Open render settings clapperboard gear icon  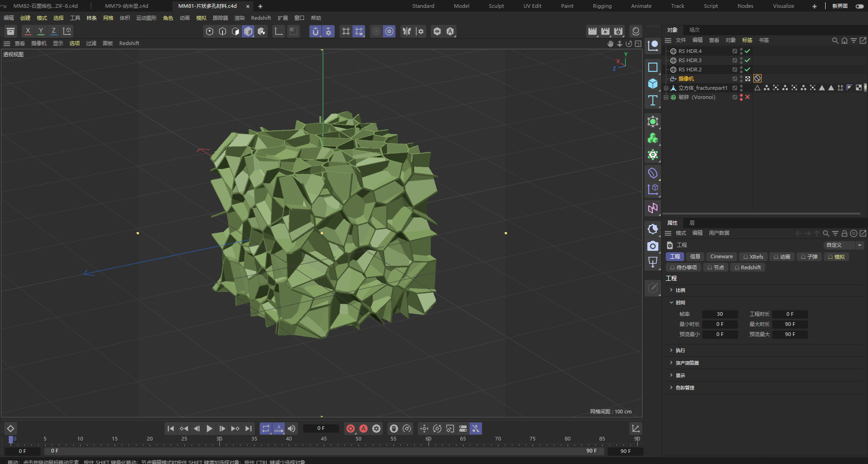click(618, 31)
